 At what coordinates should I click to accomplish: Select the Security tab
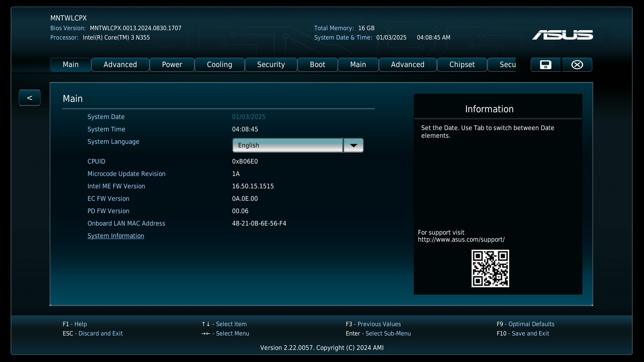pos(271,65)
